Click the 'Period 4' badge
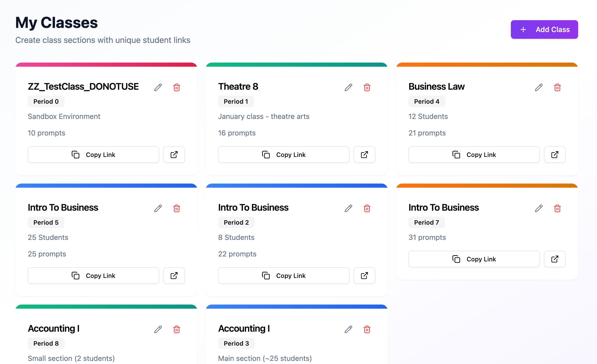Screen dimensions: 597x364 pos(427,101)
